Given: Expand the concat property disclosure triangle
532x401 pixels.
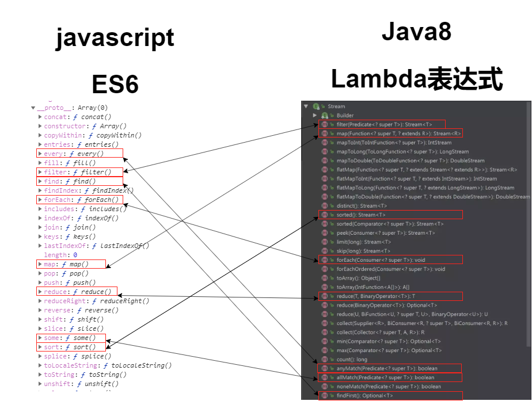Looking at the screenshot, I should click(x=40, y=117).
